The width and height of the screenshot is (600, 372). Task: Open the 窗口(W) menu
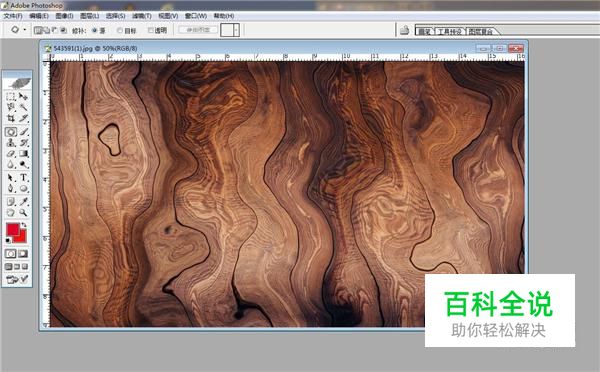196,16
